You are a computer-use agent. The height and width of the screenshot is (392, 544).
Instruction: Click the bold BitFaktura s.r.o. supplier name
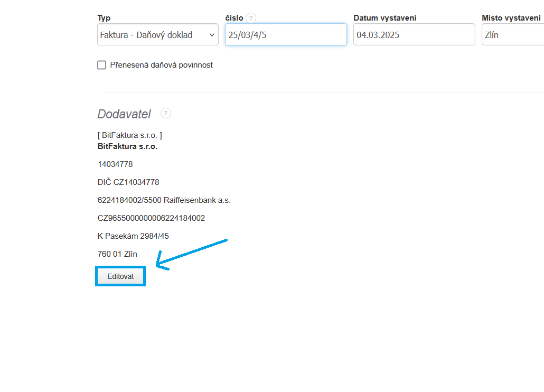pos(127,146)
